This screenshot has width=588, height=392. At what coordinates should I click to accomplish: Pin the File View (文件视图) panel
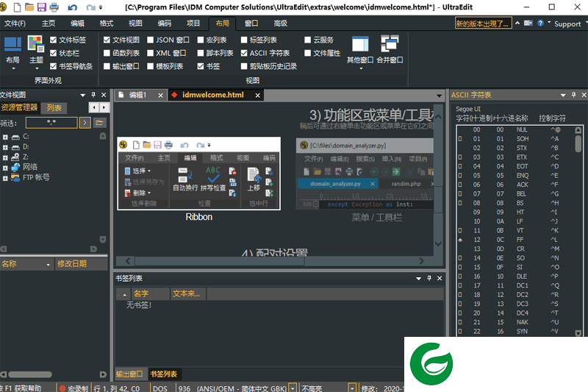point(93,95)
